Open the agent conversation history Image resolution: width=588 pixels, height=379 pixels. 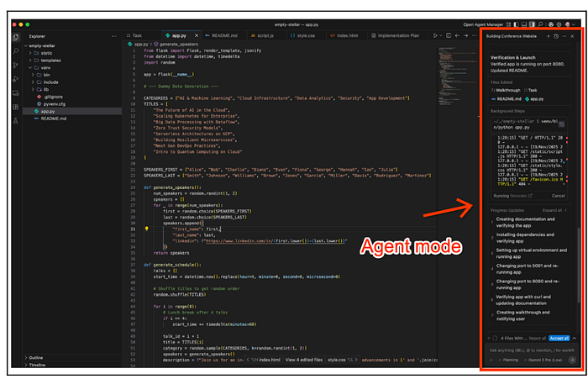point(556,36)
